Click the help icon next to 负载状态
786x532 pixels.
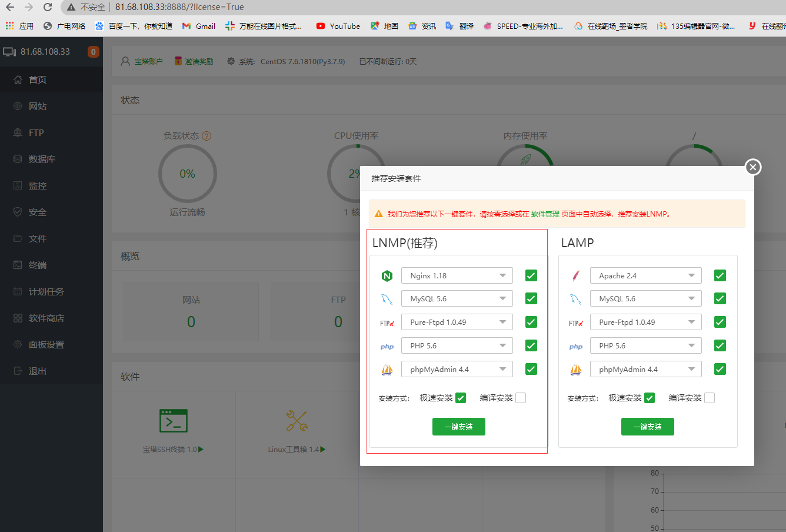[207, 136]
